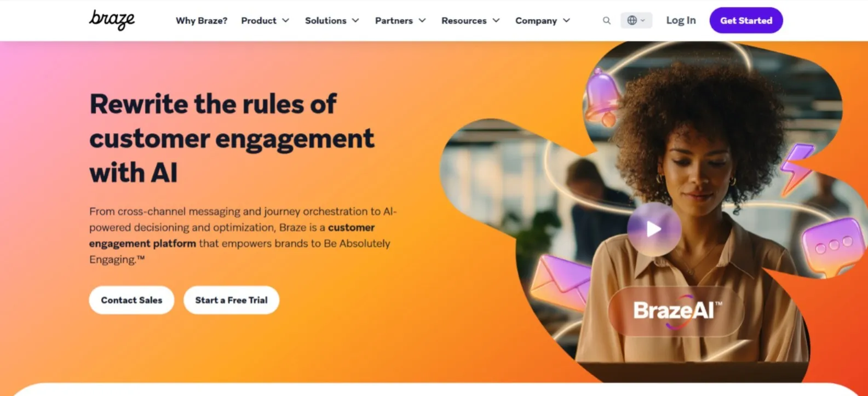Click the Get Started button
The image size is (868, 396).
[x=746, y=20]
